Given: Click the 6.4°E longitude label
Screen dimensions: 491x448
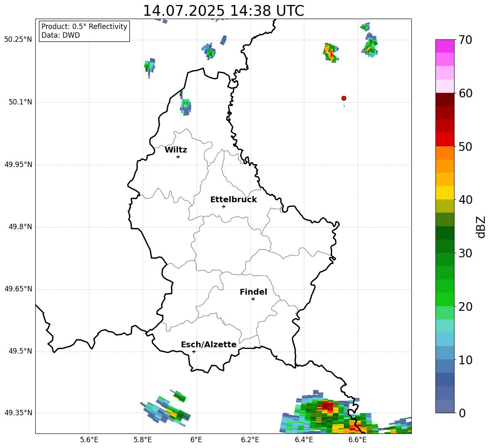Looking at the screenshot, I should 304,440.
